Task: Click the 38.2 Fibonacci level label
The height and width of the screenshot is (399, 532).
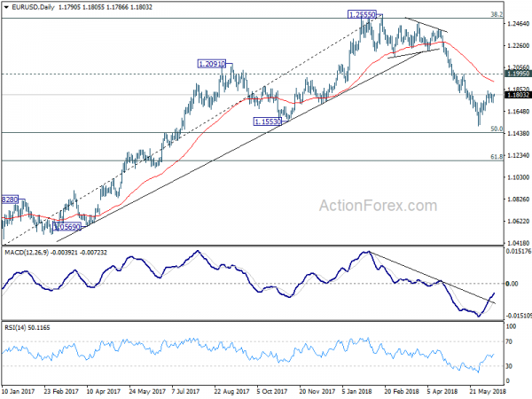Action: [497, 14]
